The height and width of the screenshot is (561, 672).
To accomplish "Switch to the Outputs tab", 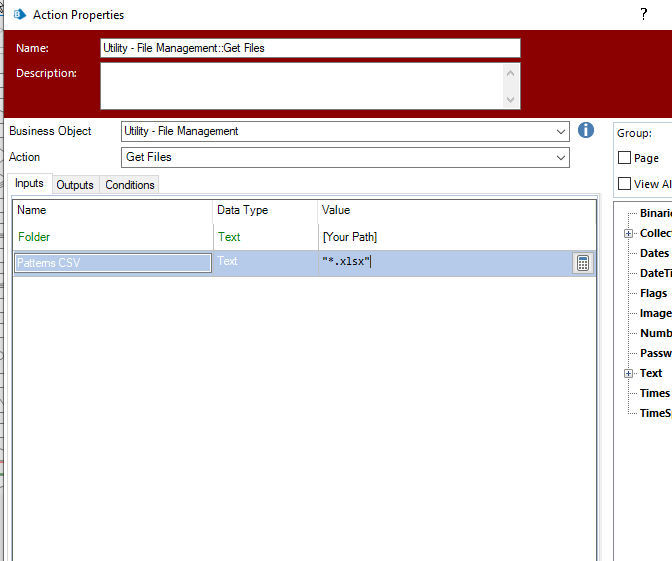I will pos(75,185).
